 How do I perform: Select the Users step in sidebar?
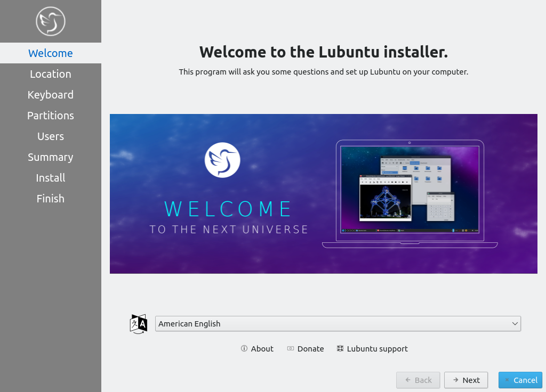pyautogui.click(x=51, y=136)
